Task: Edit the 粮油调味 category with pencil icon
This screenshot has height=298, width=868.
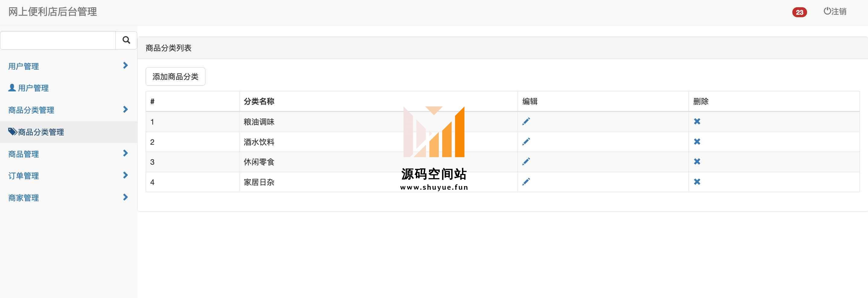Action: (x=526, y=121)
